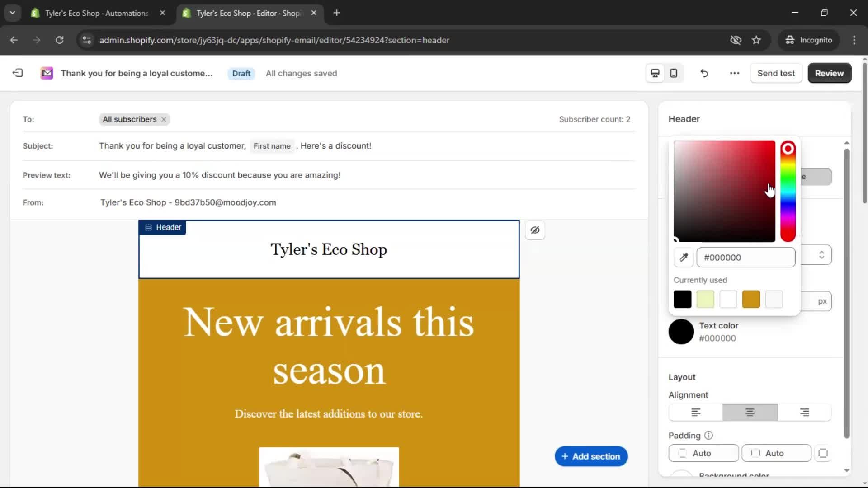Switch email preview to mobile view
The image size is (868, 488).
click(673, 73)
